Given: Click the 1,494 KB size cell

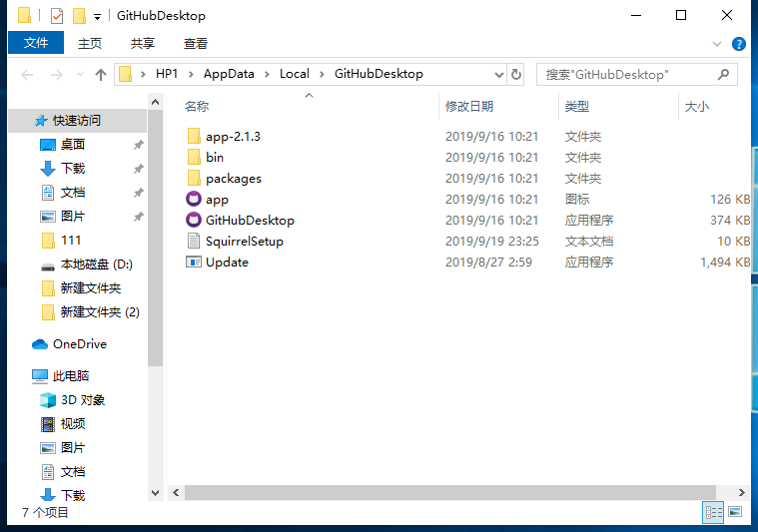Looking at the screenshot, I should click(x=725, y=262).
